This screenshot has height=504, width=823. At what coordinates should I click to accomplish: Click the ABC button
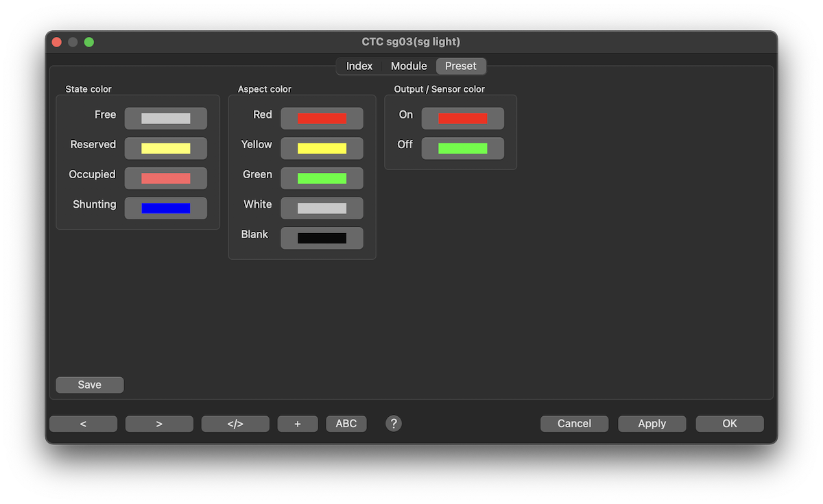tap(346, 424)
